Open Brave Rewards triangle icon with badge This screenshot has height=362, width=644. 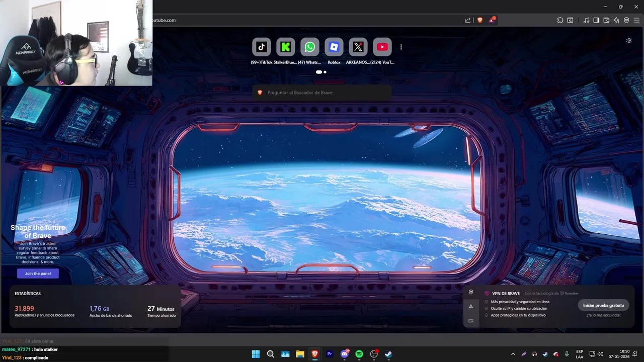pyautogui.click(x=492, y=20)
